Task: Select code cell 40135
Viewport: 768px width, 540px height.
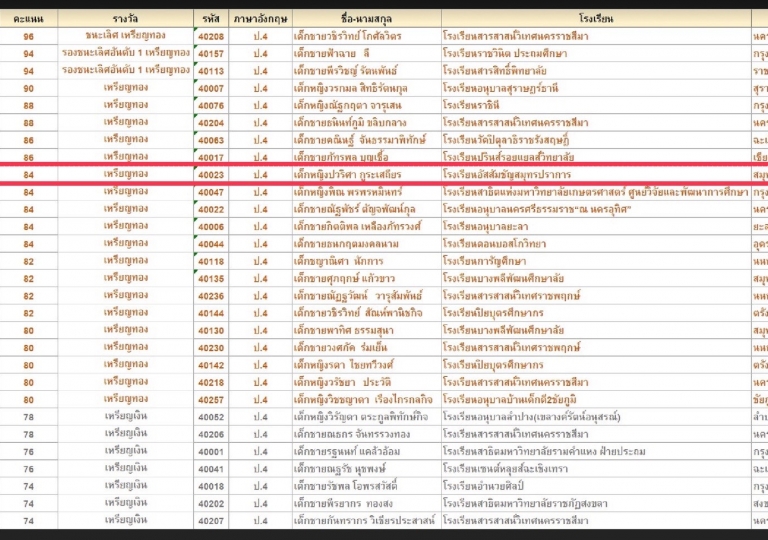Action: (x=211, y=279)
